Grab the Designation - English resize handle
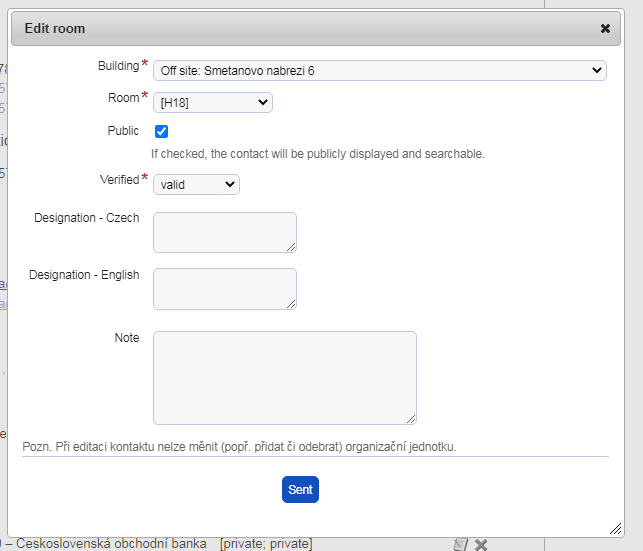 [291, 304]
